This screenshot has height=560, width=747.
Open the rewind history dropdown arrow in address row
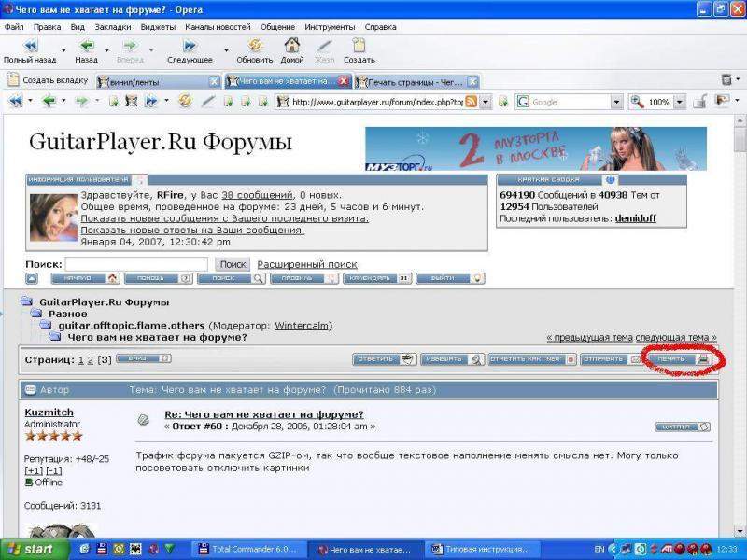click(x=30, y=101)
